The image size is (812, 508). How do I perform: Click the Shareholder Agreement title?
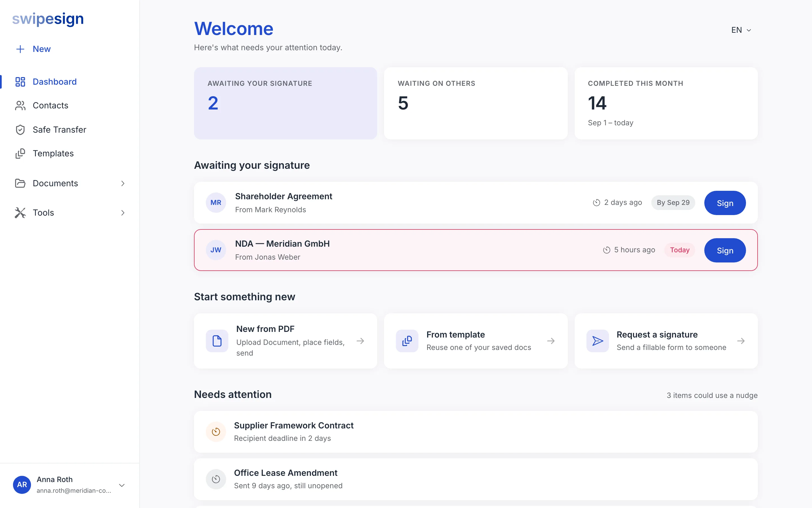click(x=284, y=196)
